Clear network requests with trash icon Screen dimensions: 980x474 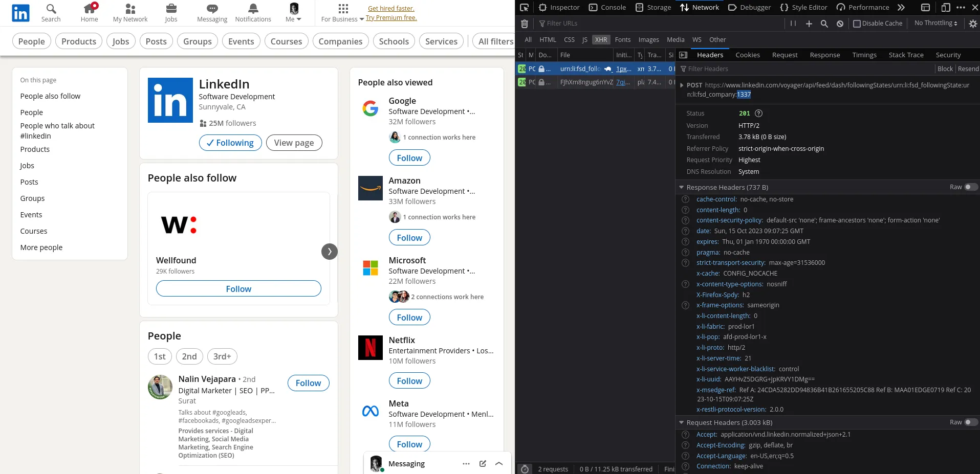tap(525, 24)
